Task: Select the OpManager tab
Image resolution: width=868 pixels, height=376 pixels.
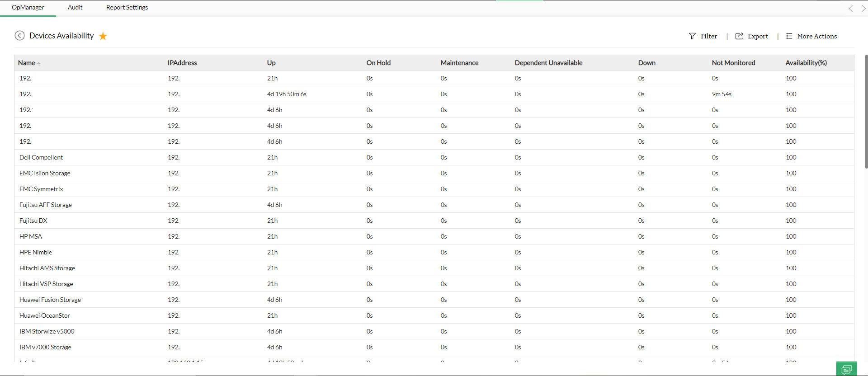Action: 28,7
